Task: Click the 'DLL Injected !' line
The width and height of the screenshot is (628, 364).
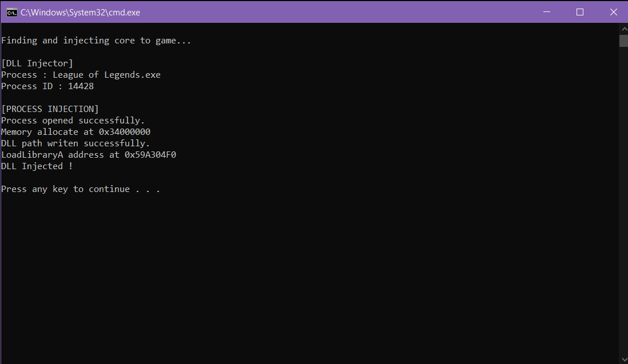Action: (x=37, y=166)
